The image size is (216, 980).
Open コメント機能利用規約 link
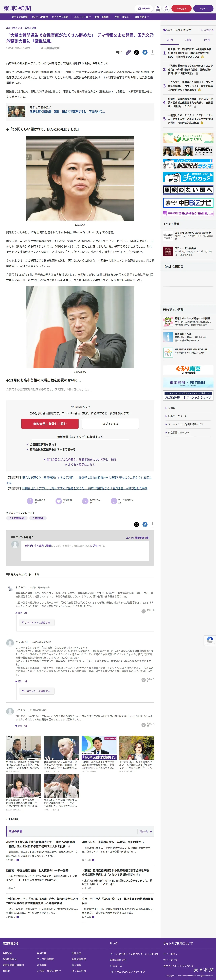137,538
